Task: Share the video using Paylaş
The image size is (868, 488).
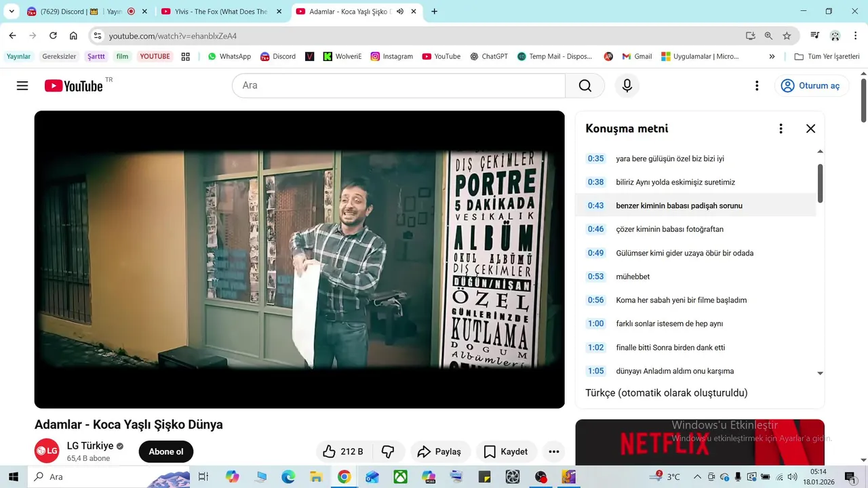Action: (x=439, y=451)
